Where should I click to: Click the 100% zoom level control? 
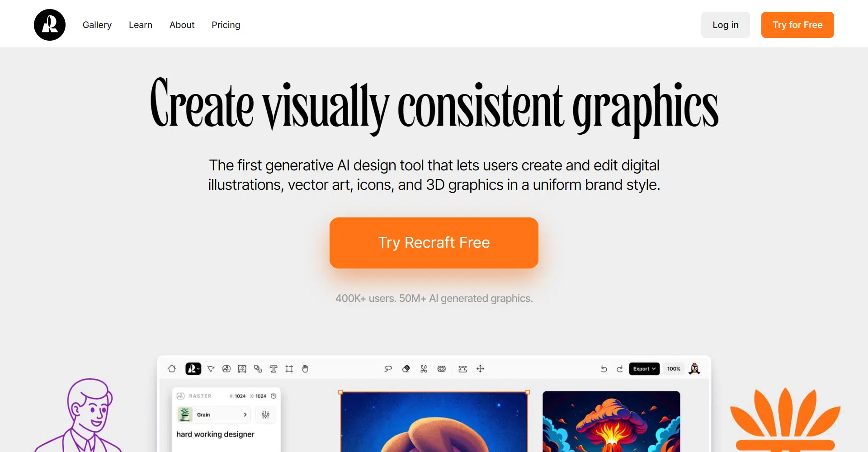pyautogui.click(x=674, y=369)
